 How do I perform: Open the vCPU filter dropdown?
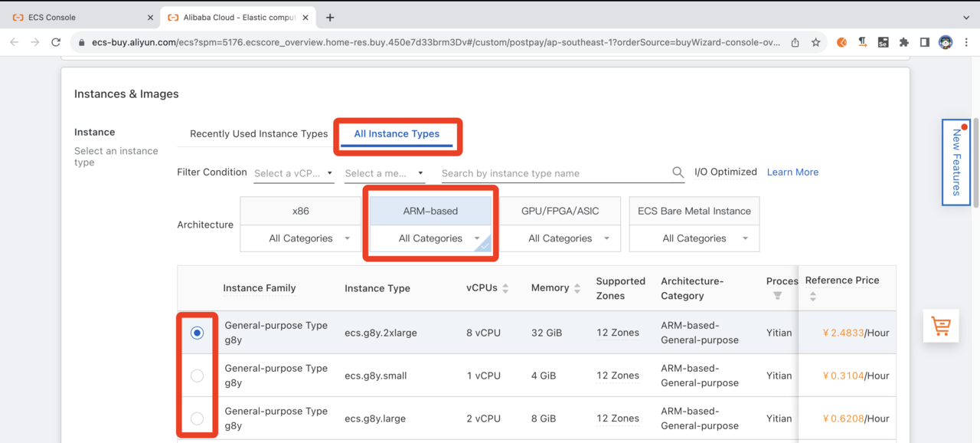click(x=294, y=173)
